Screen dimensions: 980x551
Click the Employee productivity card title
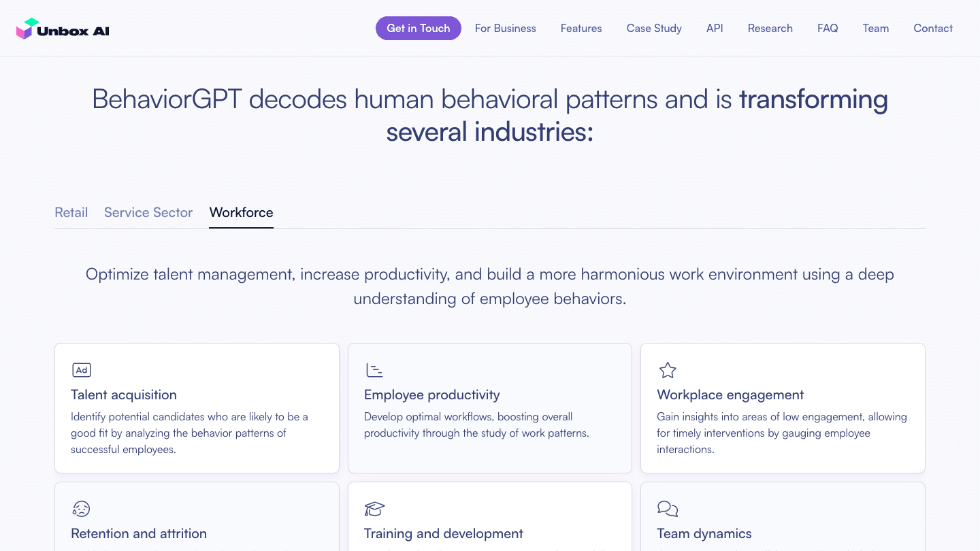pyautogui.click(x=432, y=395)
